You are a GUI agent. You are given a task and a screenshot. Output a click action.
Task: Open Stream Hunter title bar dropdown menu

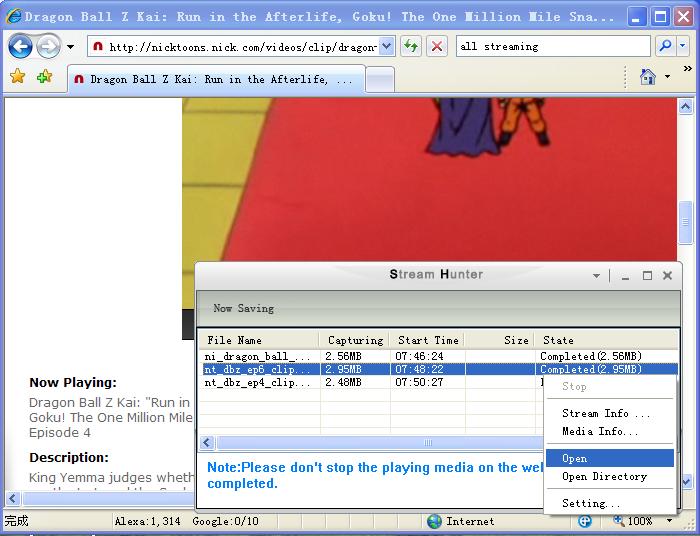point(596,276)
